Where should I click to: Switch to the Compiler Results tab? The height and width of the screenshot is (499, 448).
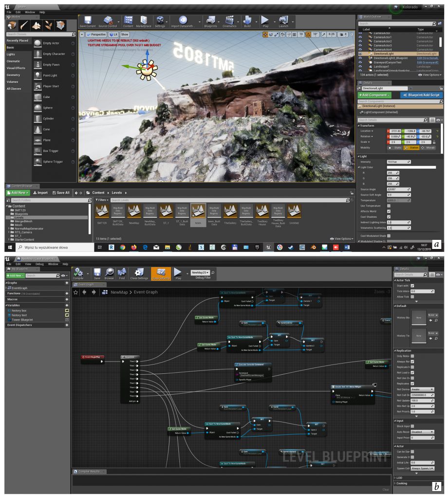click(x=89, y=471)
